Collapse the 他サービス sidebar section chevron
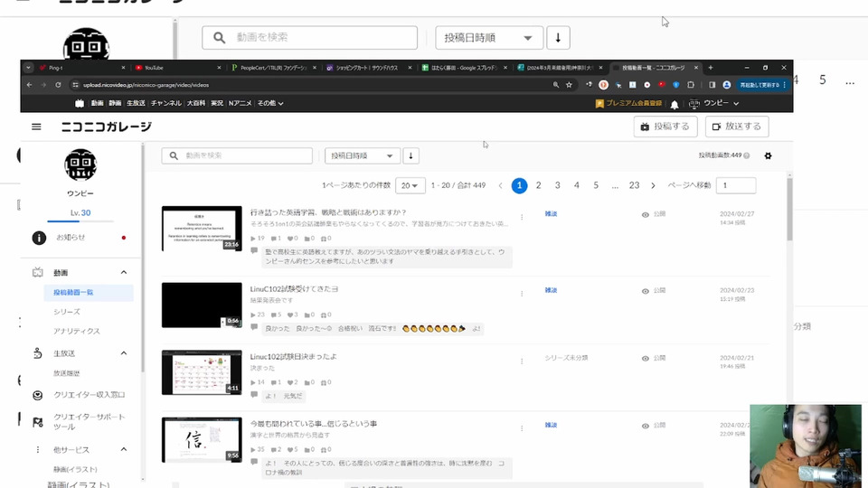 click(x=124, y=449)
